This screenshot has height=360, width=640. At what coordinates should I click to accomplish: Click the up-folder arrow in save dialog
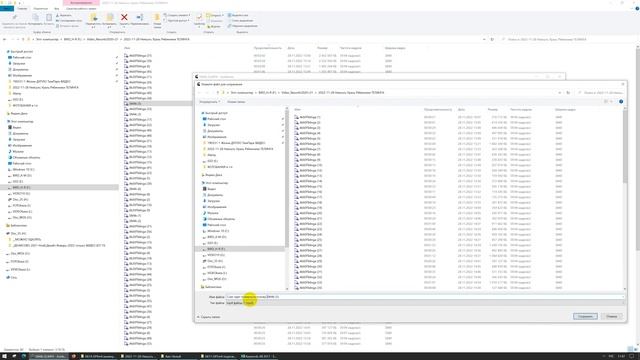point(218,93)
